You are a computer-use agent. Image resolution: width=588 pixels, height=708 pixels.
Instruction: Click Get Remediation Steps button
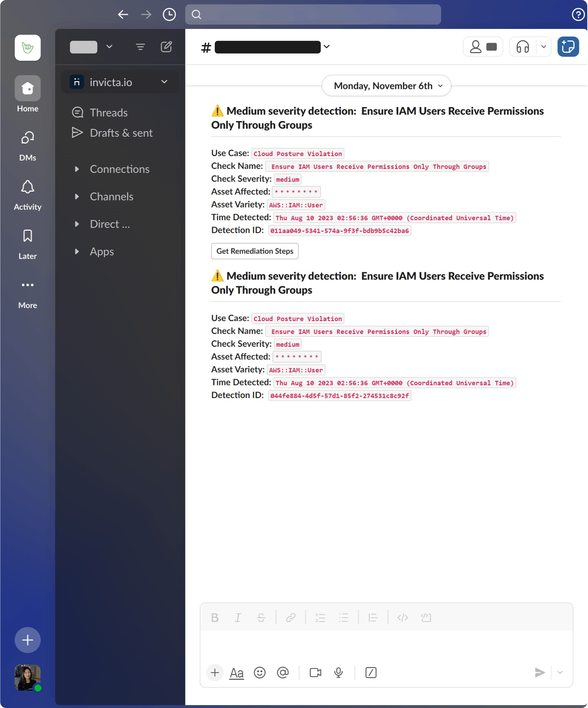(x=255, y=251)
